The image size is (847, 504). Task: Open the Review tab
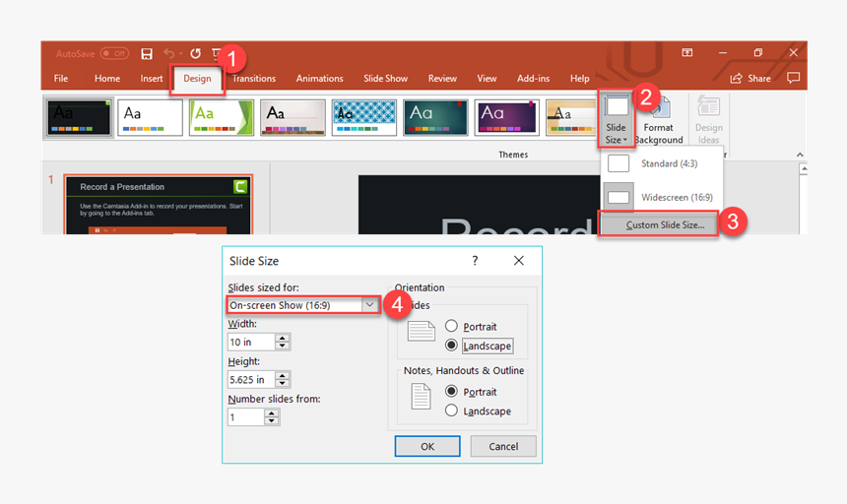(442, 78)
